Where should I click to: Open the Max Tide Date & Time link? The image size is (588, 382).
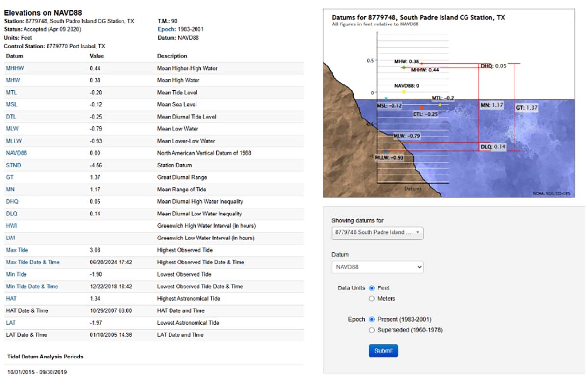point(32,262)
